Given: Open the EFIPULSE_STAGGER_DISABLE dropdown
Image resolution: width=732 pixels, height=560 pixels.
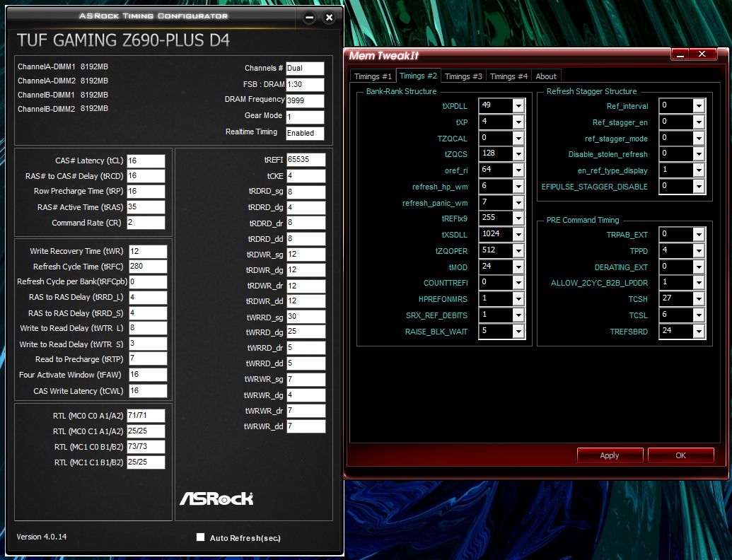Looking at the screenshot, I should point(698,187).
